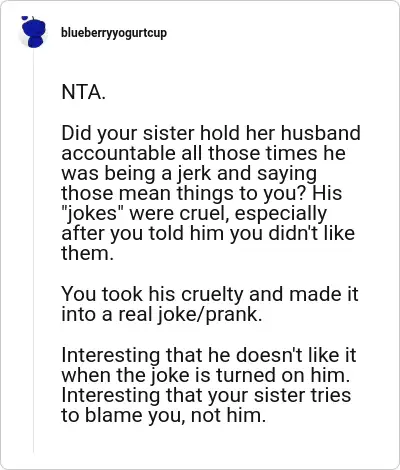This screenshot has width=400, height=470.
Task: Click the line "was being a jerk and saying"
Action: [189, 173]
